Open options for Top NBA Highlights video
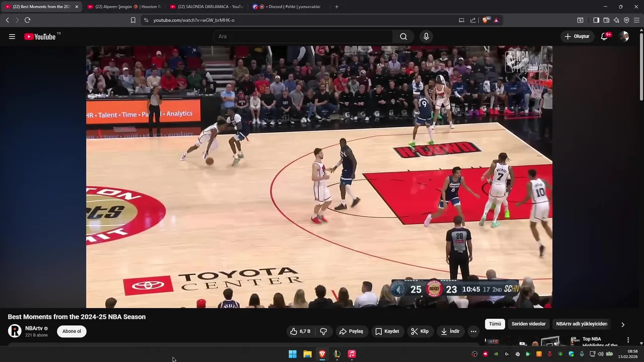644x362 pixels. pyautogui.click(x=628, y=340)
